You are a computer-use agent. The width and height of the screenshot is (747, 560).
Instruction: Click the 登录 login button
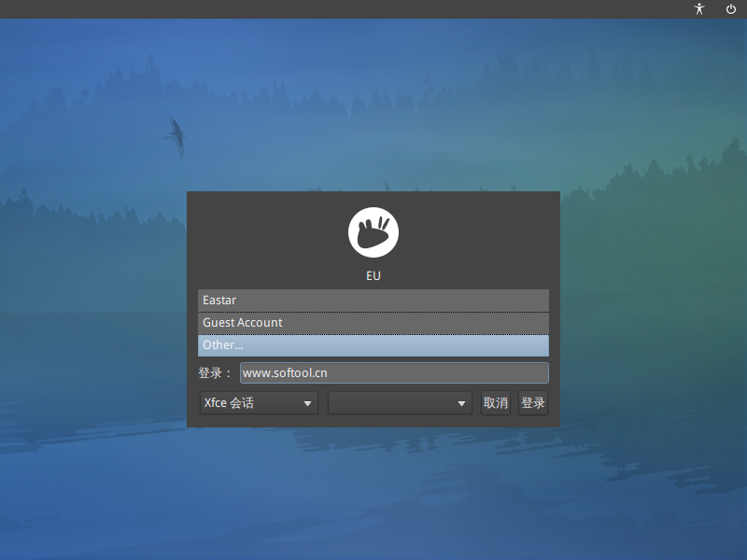(532, 403)
